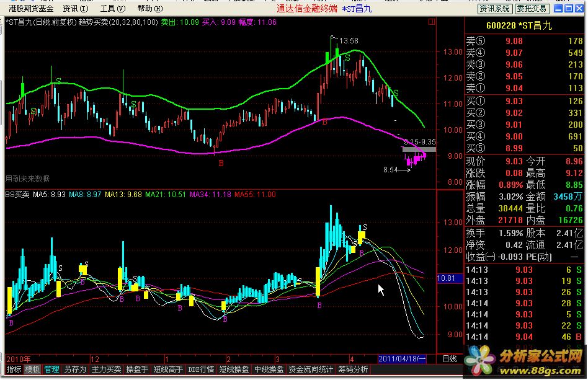Click the MA55: 11.00 legend

(x=255, y=195)
